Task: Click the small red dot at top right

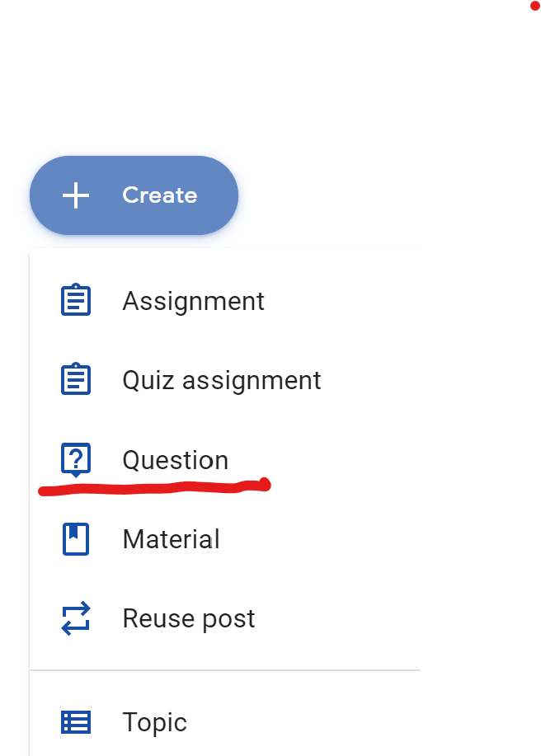Action: [x=534, y=5]
